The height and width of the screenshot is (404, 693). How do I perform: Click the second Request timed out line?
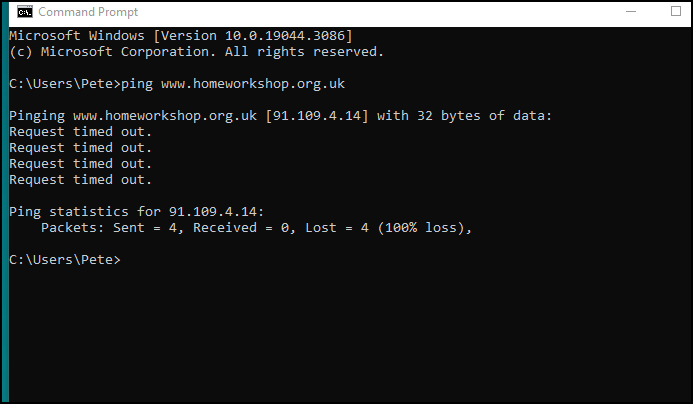(x=80, y=148)
